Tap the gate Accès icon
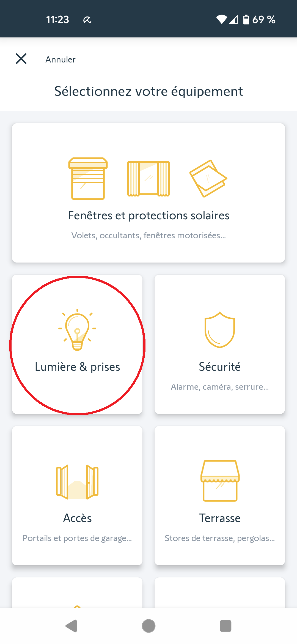The image size is (297, 644). (x=77, y=482)
